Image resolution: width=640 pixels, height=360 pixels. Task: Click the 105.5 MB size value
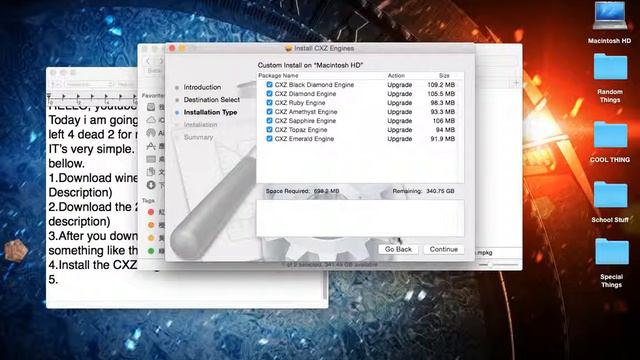[441, 93]
